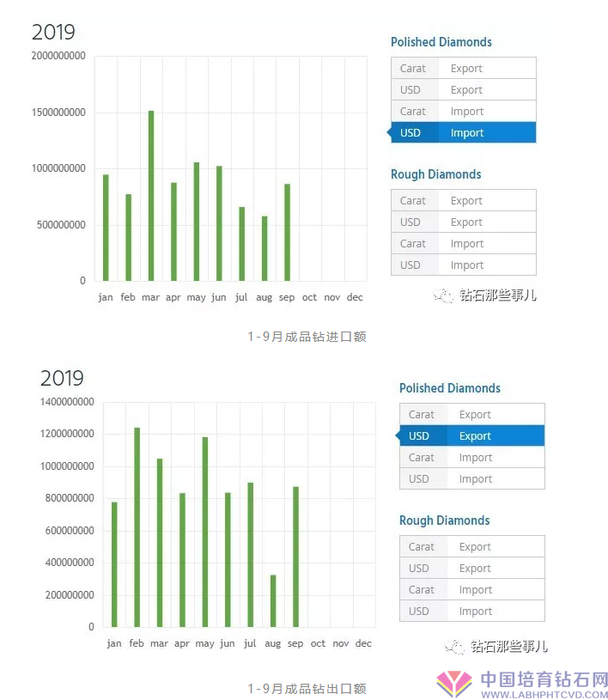Click the 2000000000 axis label
Screen dimensions: 608x700
click(58, 56)
